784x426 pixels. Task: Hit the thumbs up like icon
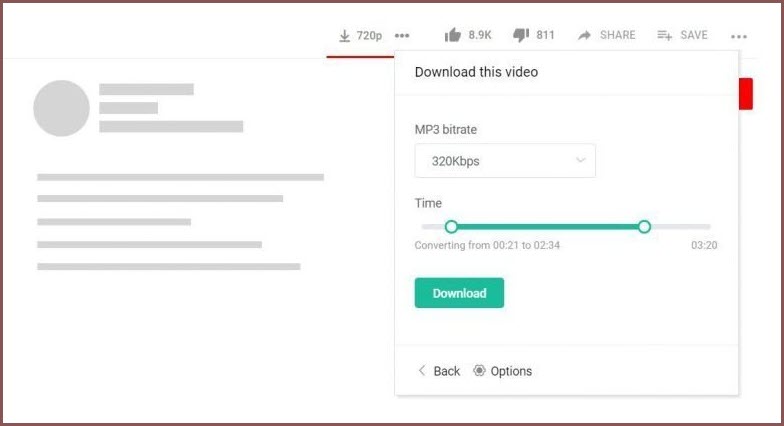(453, 35)
